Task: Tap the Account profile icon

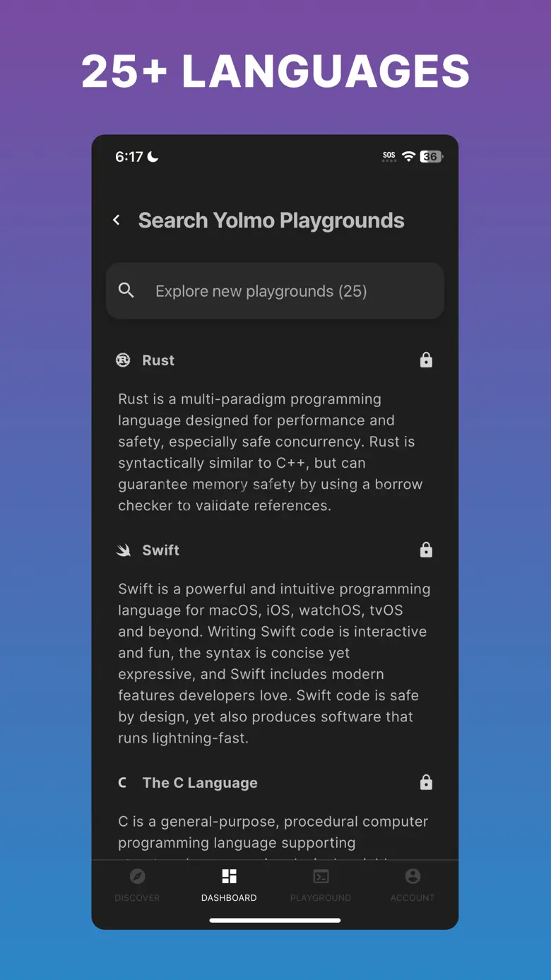Action: 413,876
